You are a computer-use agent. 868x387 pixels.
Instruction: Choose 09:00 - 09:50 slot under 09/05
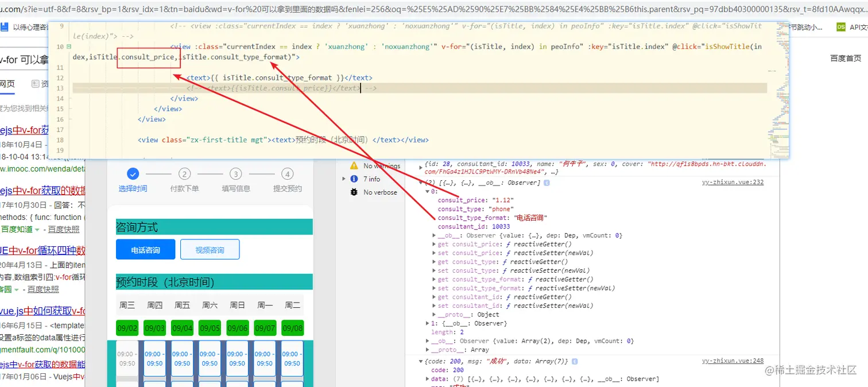pos(210,359)
